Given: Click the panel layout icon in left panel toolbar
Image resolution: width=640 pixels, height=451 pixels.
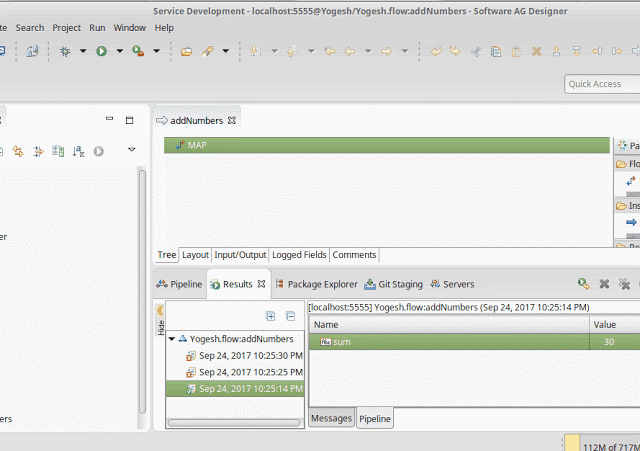Looking at the screenshot, I should tap(58, 151).
